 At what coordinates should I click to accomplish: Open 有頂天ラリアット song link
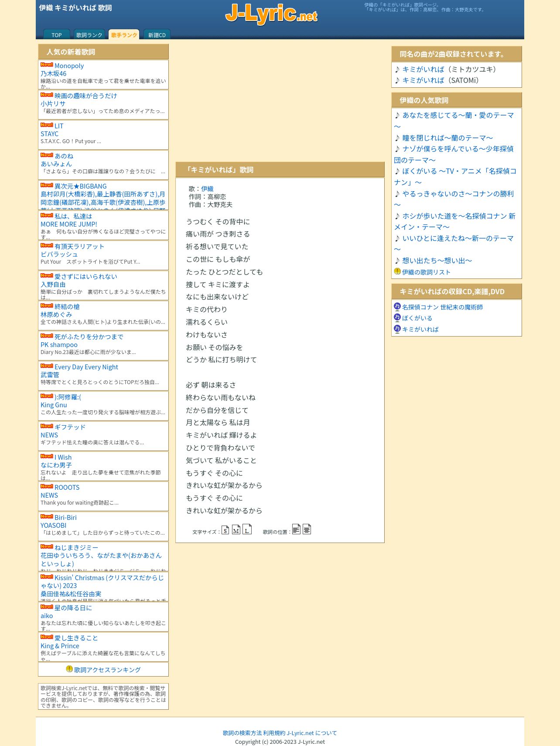[x=79, y=246]
